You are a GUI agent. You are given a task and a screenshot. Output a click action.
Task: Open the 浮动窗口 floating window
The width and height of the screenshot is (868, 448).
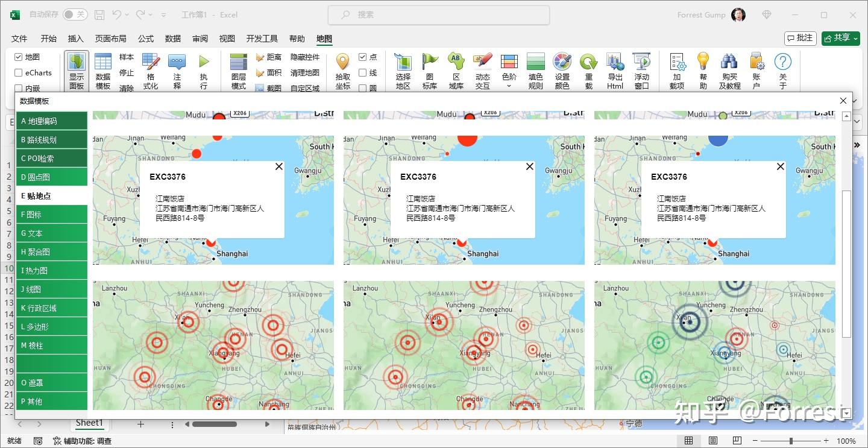tap(642, 71)
